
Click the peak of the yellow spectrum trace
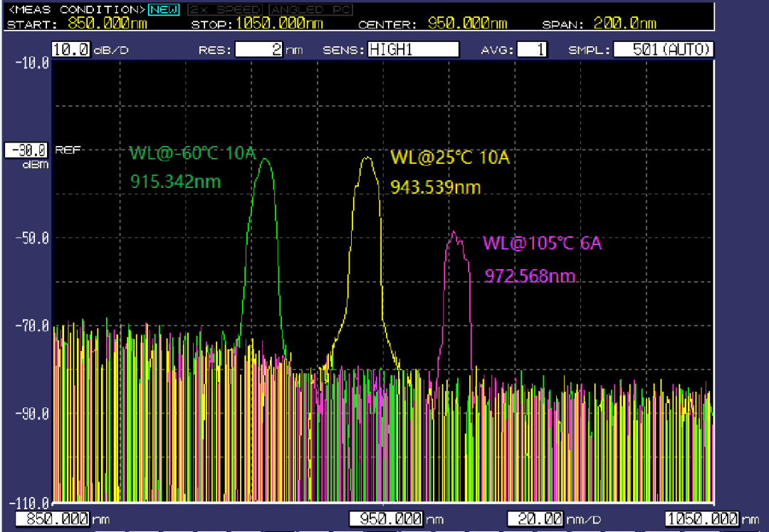(367, 158)
